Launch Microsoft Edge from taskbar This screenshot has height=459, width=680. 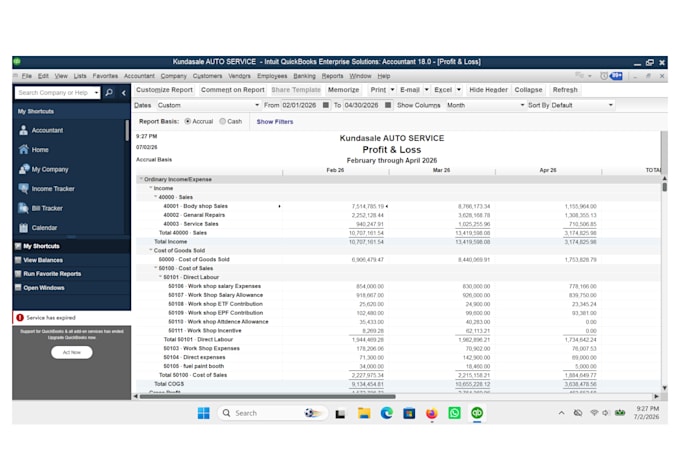click(x=386, y=413)
